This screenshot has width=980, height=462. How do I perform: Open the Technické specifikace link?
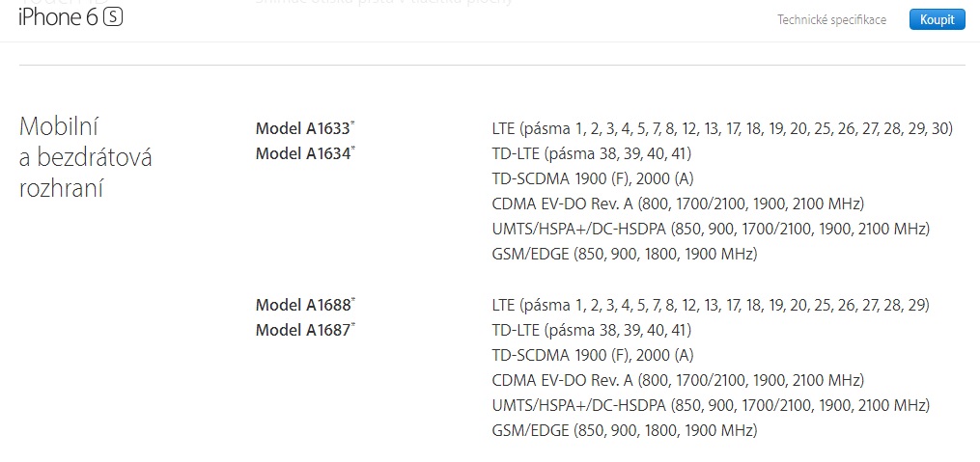831,19
